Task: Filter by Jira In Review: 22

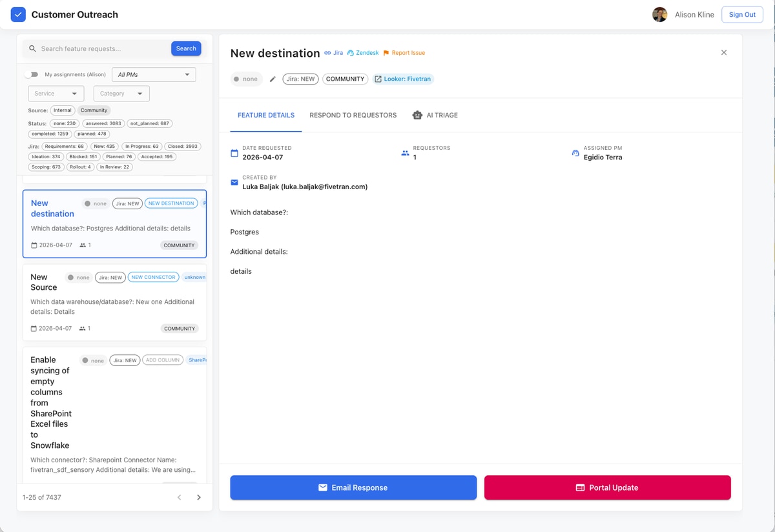Action: point(114,167)
